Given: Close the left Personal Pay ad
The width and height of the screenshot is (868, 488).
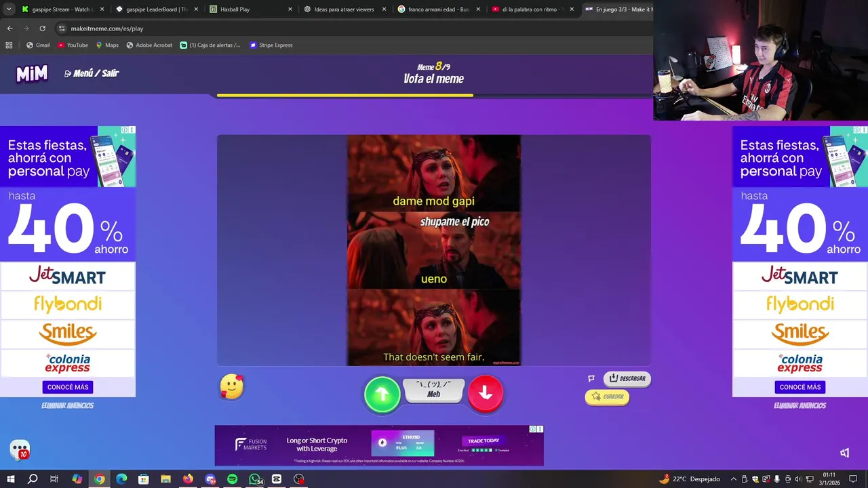Looking at the screenshot, I should (132, 130).
